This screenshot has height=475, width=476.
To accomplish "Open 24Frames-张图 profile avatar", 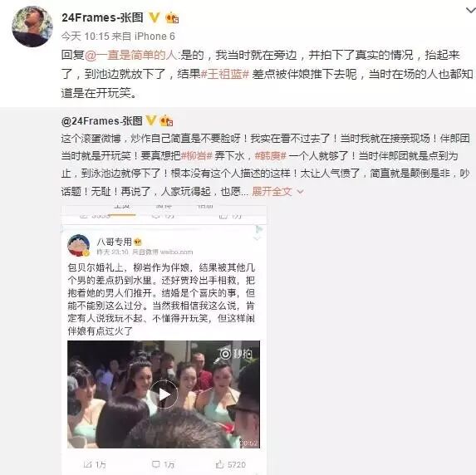I will [x=32, y=27].
